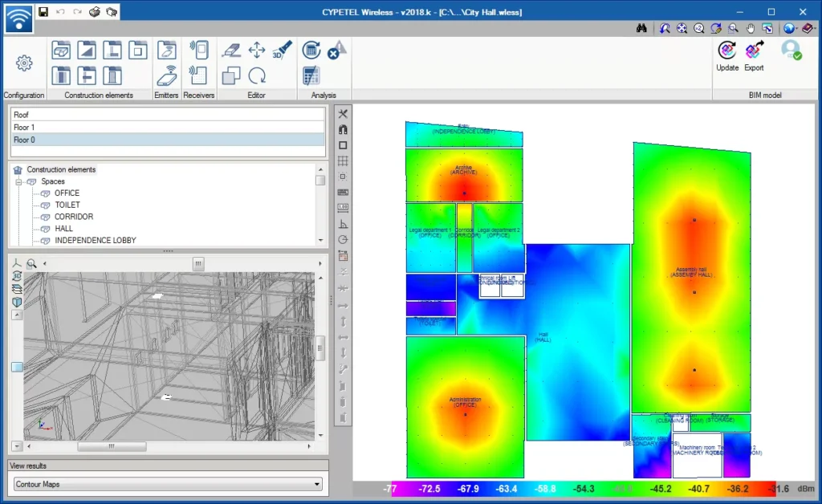
Task: Open the globe language dropdown arrow
Action: coord(798,28)
